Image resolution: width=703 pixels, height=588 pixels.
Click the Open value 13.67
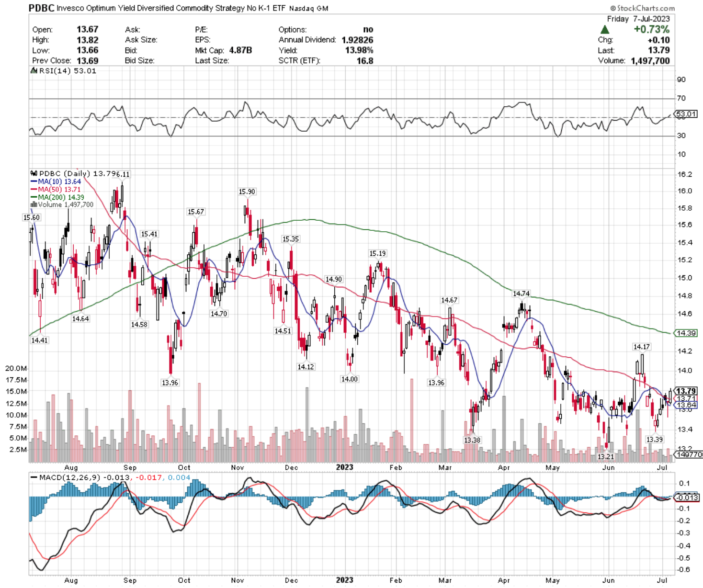point(88,30)
